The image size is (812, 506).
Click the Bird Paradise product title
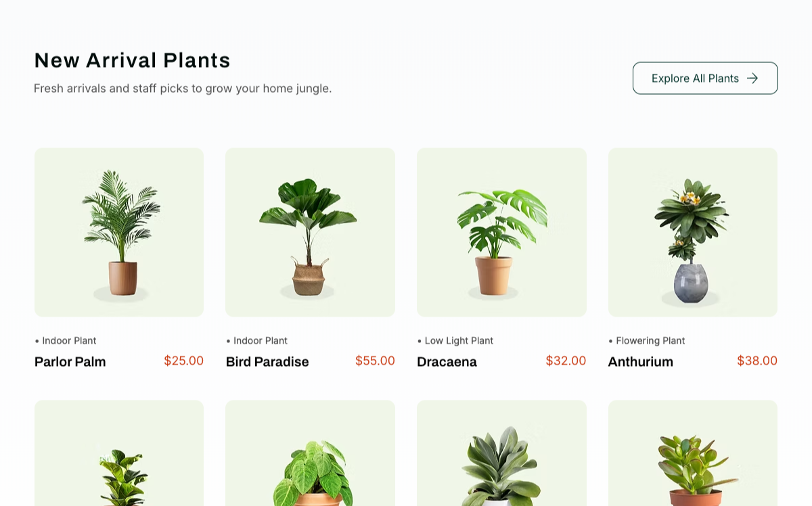coord(267,361)
